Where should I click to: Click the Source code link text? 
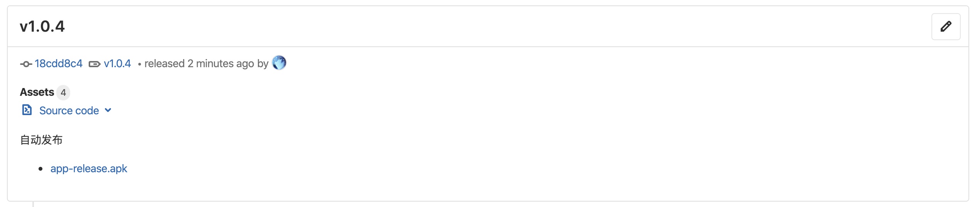coord(69,111)
